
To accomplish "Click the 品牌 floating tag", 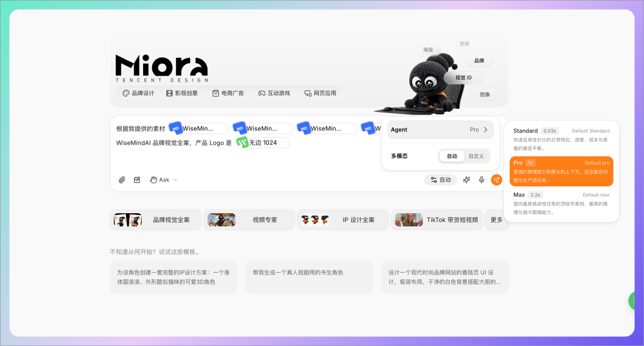I will (479, 61).
